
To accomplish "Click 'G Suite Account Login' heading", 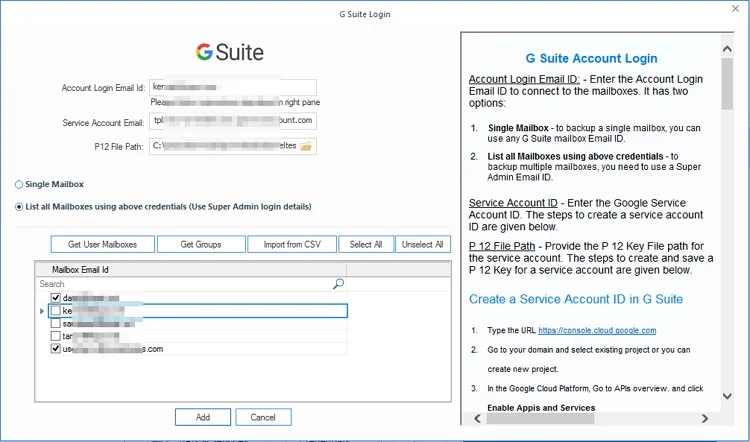I will [x=591, y=58].
